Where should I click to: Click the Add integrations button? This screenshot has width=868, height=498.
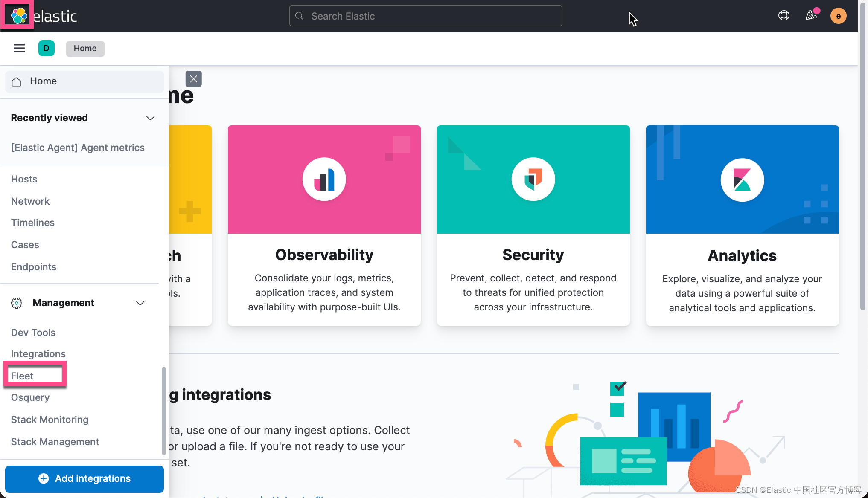[84, 478]
